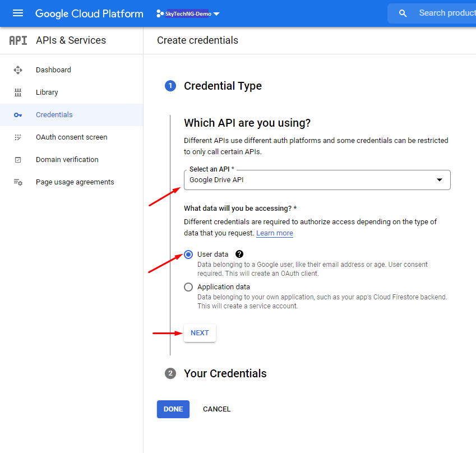Click the User data help icon
476x453 pixels.
pos(239,254)
